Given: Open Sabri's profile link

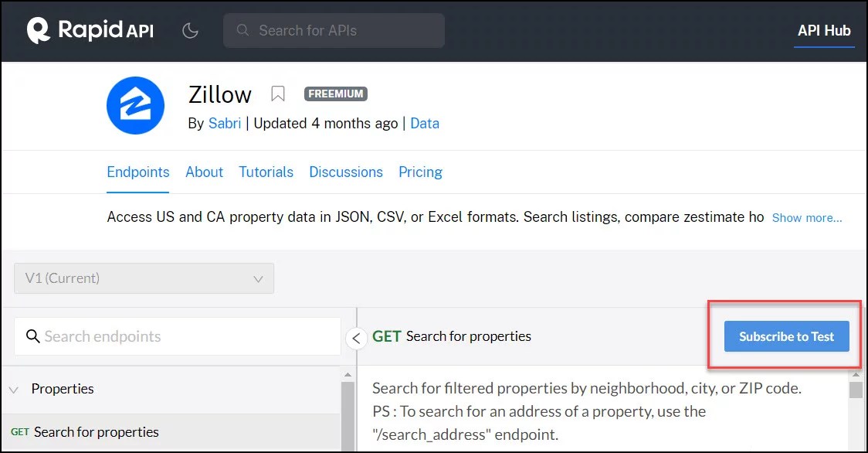Looking at the screenshot, I should tap(224, 123).
